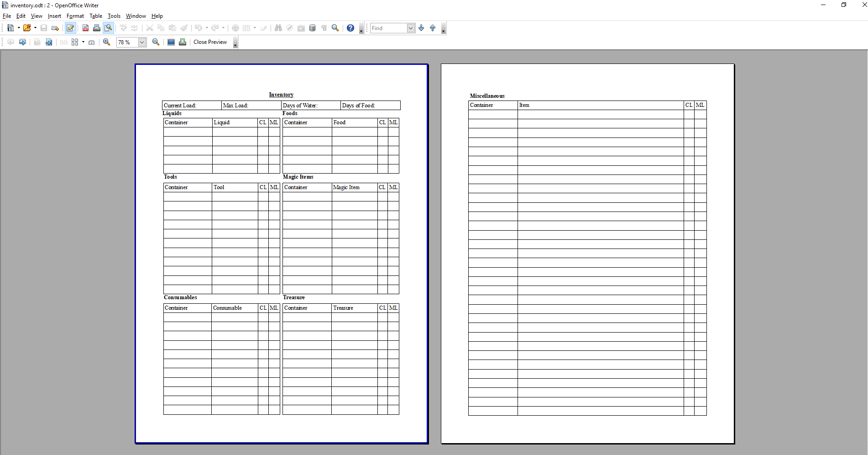Click the Show Draw Functions icon
Image resolution: width=868 pixels, height=455 pixels.
263,28
